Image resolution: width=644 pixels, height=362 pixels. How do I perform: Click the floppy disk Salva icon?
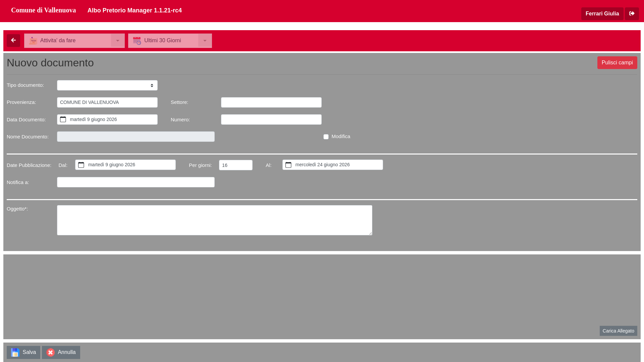[15, 352]
